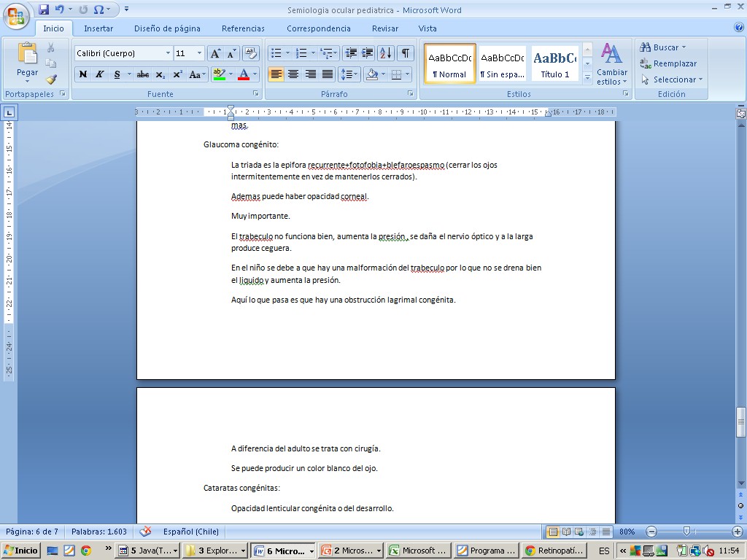Click the Clear Formatting eraser icon
Screen dimensions: 747x560
[250, 53]
